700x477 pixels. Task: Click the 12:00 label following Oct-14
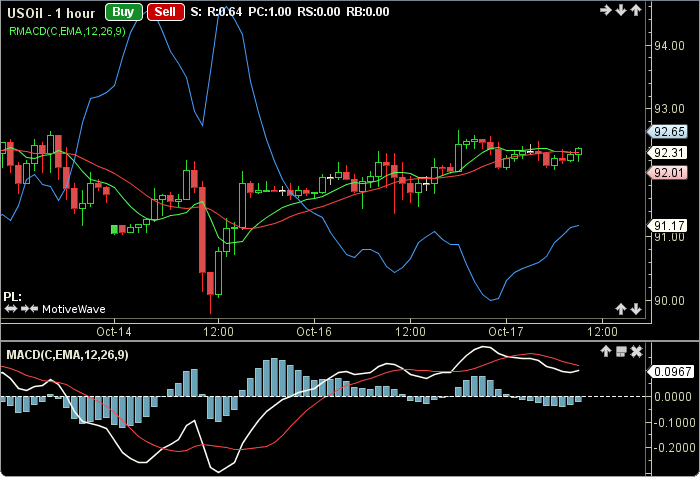click(x=218, y=332)
